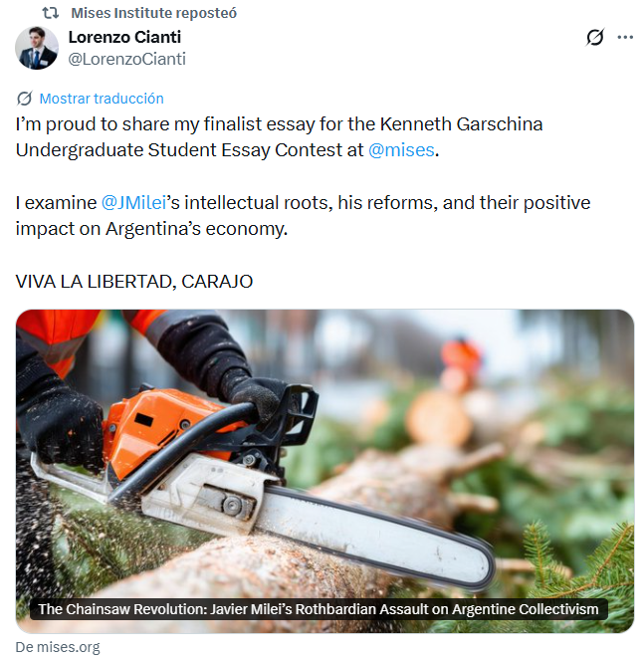Image resolution: width=644 pixels, height=660 pixels.
Task: Click the Lorenzo Cianti display name
Action: pyautogui.click(x=124, y=37)
